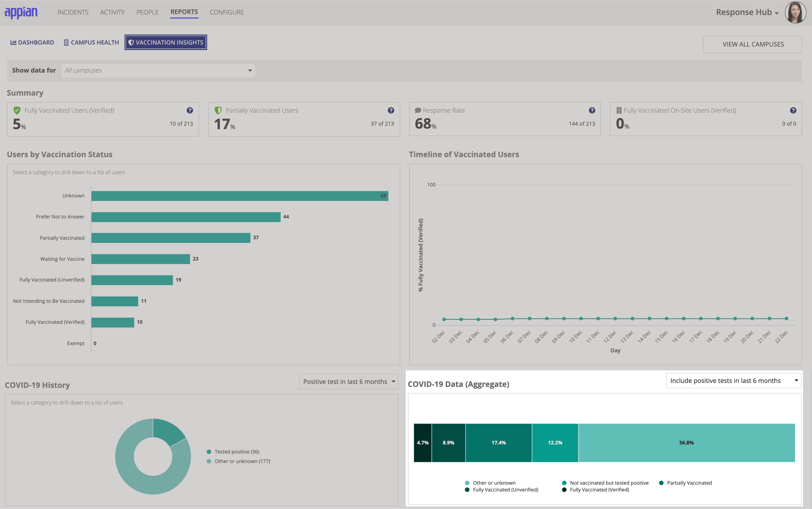The height and width of the screenshot is (509, 812).
Task: Click the 14 Dec timeline data point
Action: coord(649,319)
